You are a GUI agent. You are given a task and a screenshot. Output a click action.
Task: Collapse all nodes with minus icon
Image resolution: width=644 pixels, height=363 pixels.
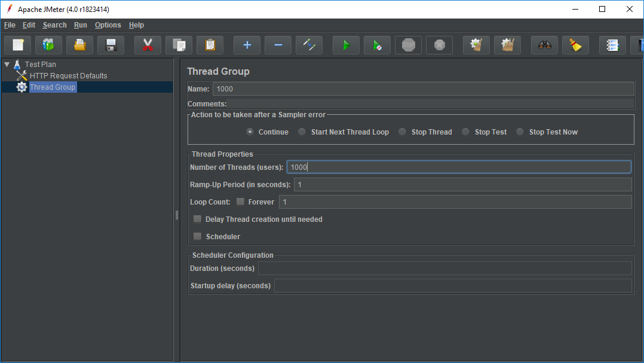278,45
